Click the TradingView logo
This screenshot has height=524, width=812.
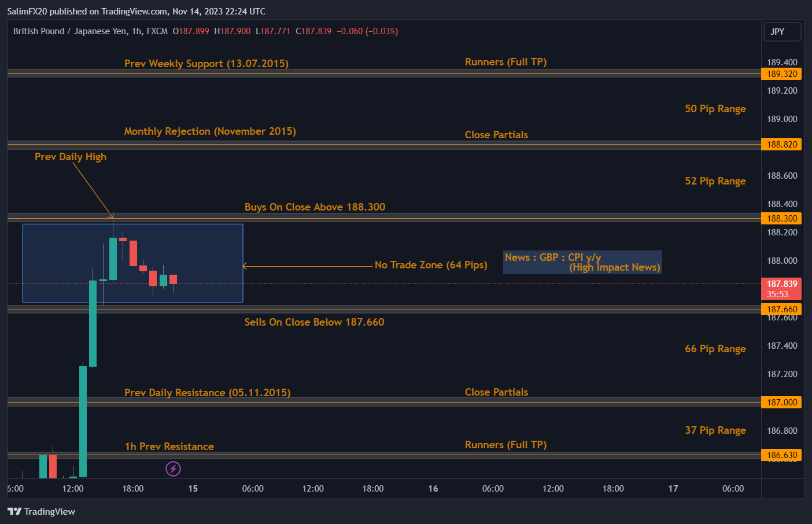41,511
